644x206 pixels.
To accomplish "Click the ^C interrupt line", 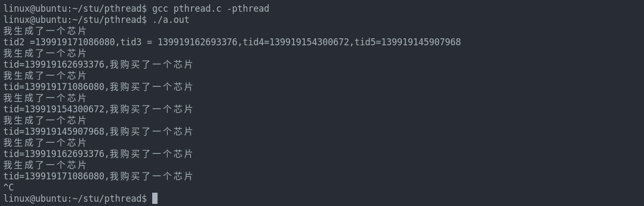I will point(9,187).
